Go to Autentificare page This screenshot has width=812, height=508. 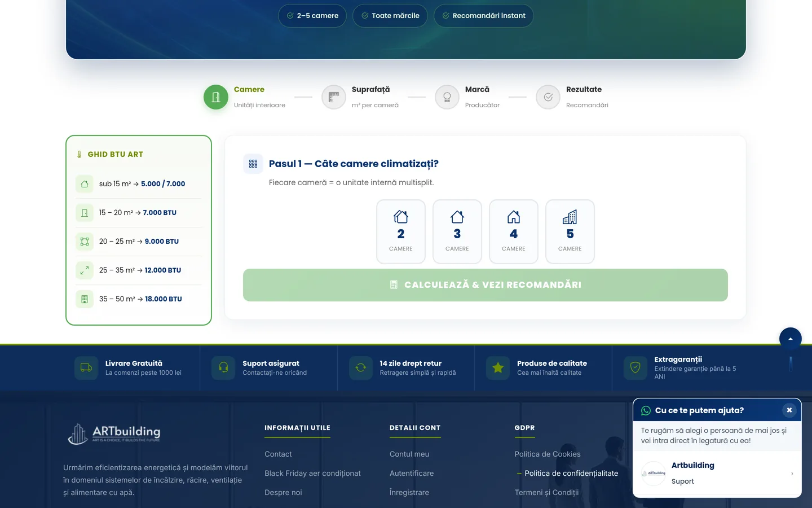[412, 474]
